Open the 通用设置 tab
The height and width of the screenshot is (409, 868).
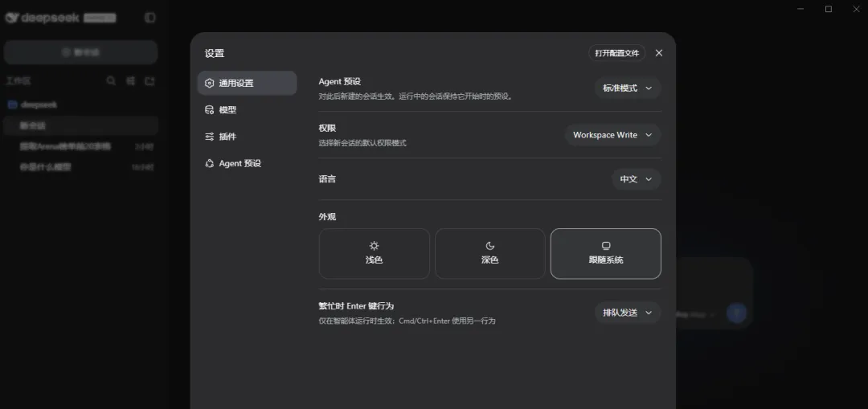247,83
